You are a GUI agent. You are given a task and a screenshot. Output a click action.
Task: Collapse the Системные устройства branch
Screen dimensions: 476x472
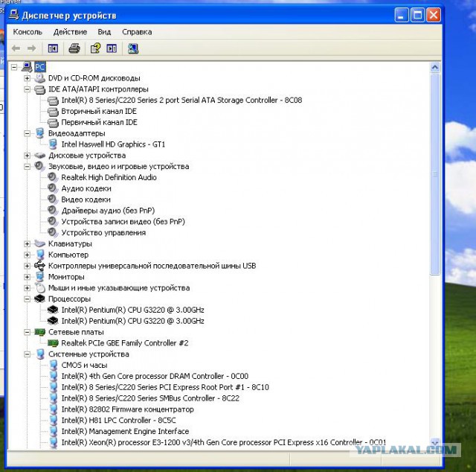click(27, 354)
